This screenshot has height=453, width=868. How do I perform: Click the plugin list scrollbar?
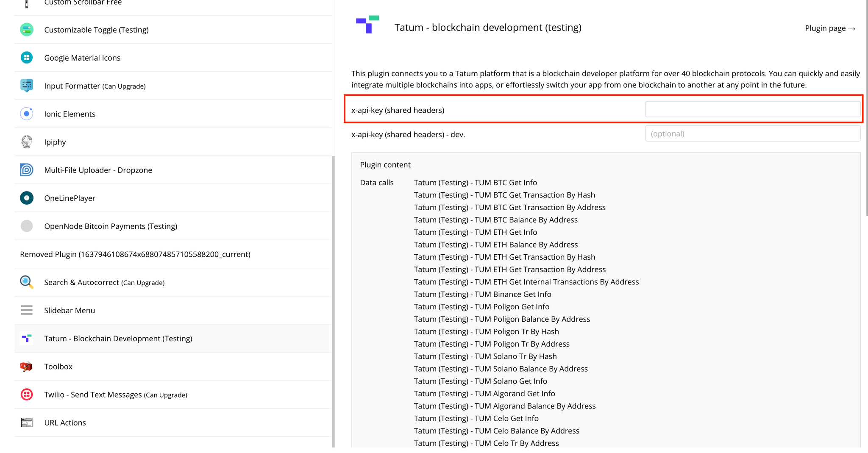click(x=333, y=301)
